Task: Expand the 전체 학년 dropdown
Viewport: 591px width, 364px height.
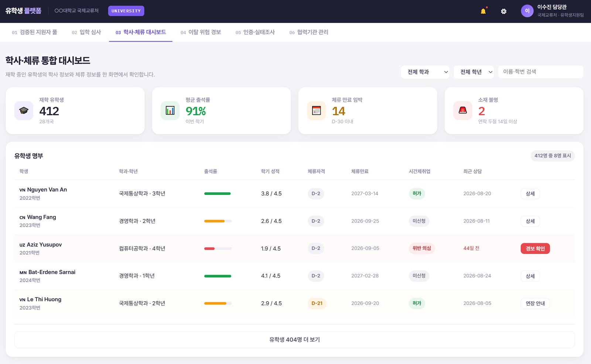Action: click(x=474, y=72)
